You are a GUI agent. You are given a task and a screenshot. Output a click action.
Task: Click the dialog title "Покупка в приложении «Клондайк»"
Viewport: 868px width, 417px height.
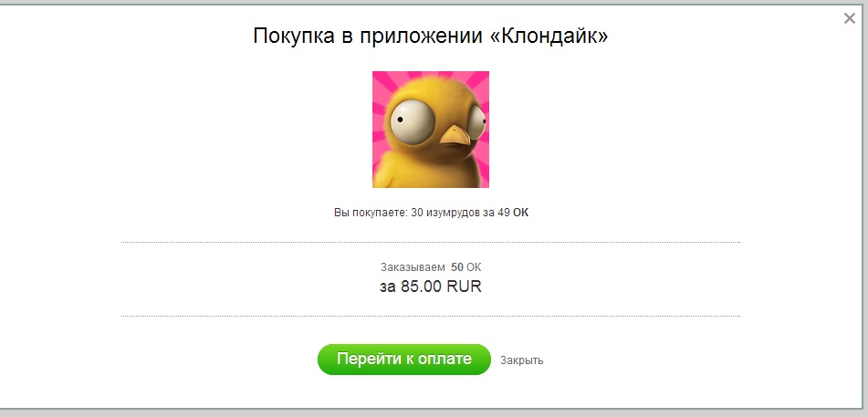[x=431, y=36]
